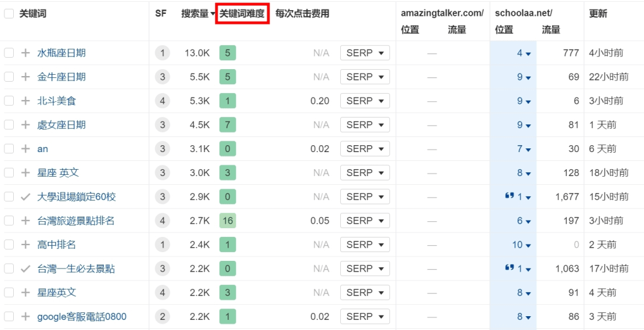Open position 4 dropdown for 水瓶座日期
Screen dimensions: 644x330
(x=524, y=53)
